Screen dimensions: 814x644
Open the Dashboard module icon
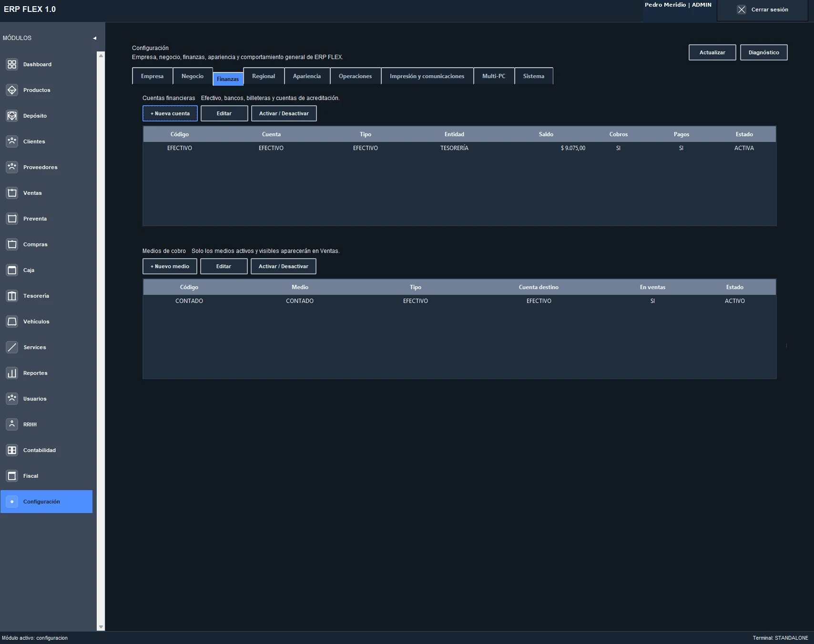pos(12,64)
